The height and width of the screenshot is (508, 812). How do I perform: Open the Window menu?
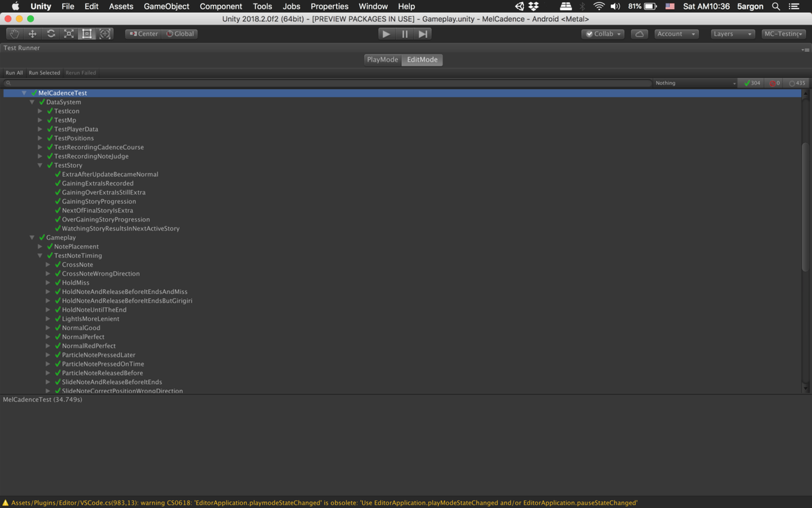tap(373, 6)
